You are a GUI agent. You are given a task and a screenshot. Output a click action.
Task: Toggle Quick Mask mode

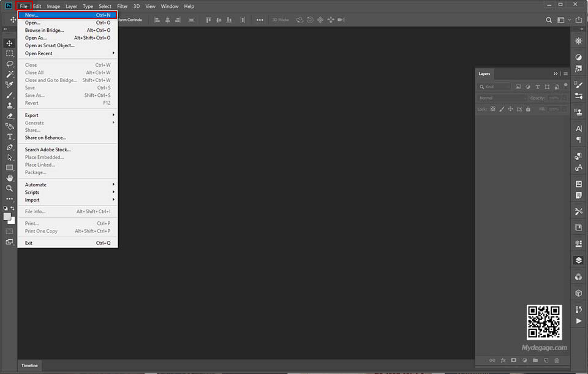point(9,231)
